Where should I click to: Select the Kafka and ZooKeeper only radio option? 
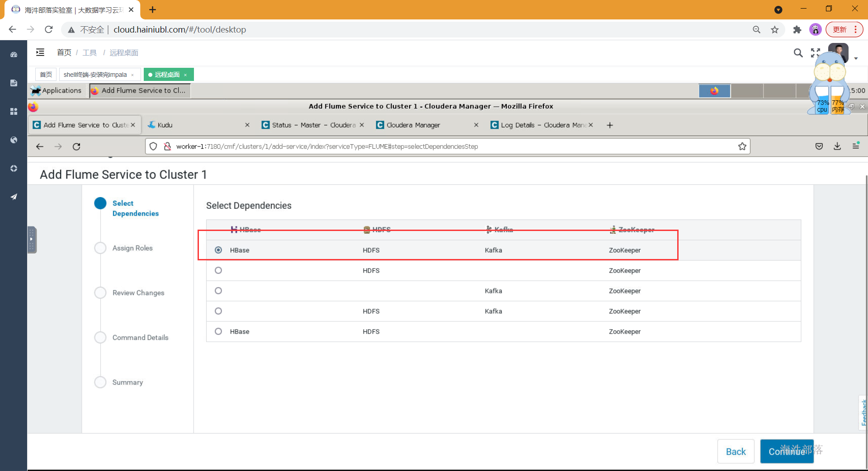(x=218, y=291)
